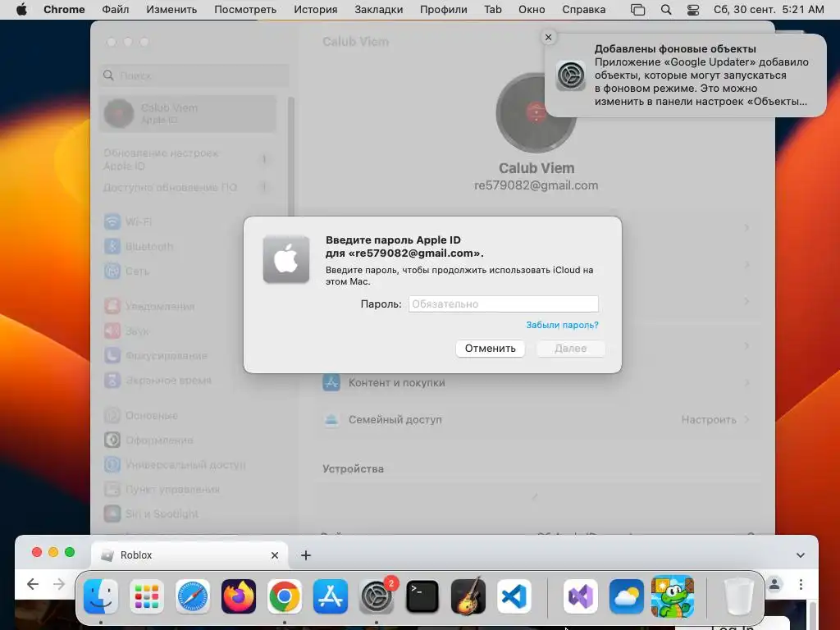Launch Firefox from the Dock
The image size is (840, 630).
(239, 596)
